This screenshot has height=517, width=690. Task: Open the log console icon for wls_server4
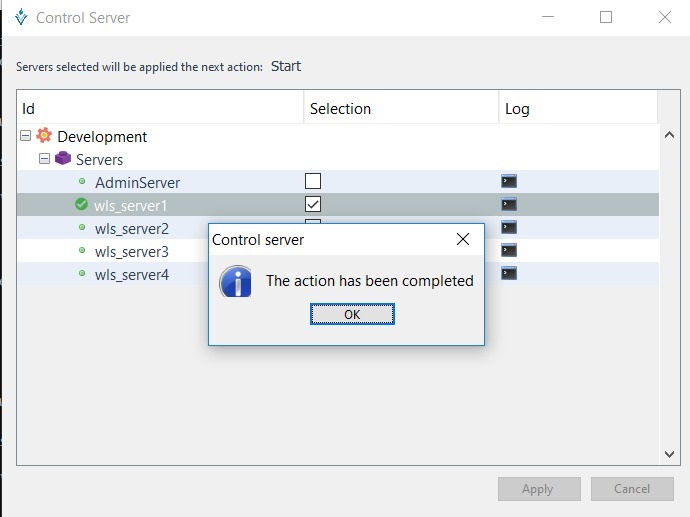509,273
